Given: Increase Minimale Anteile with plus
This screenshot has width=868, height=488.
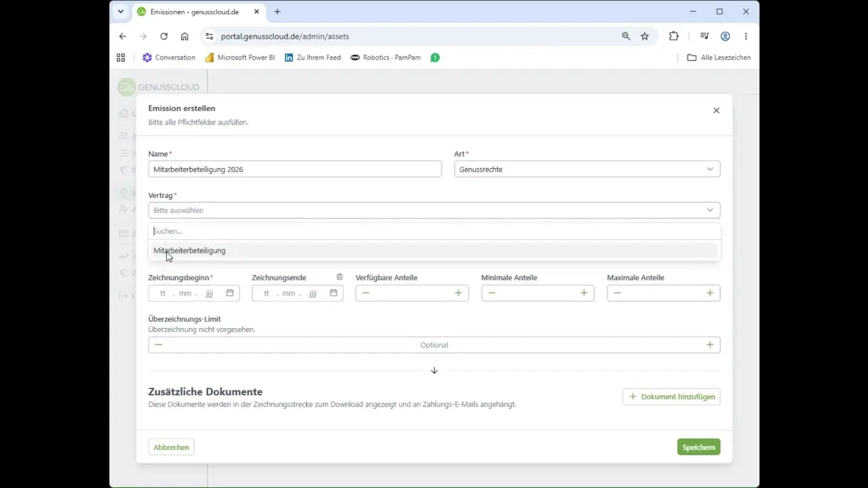Looking at the screenshot, I should click(584, 293).
